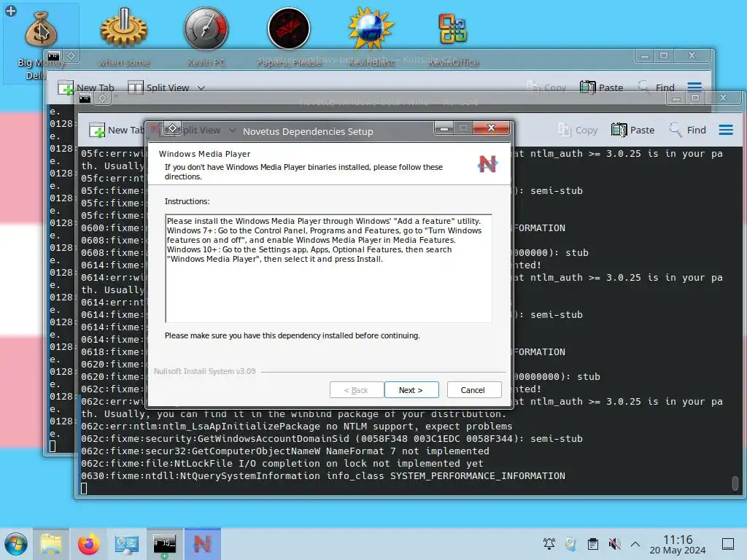Expand the Split View dropdown in back Konsole
Screen dimensions: 747x560
(201, 87)
